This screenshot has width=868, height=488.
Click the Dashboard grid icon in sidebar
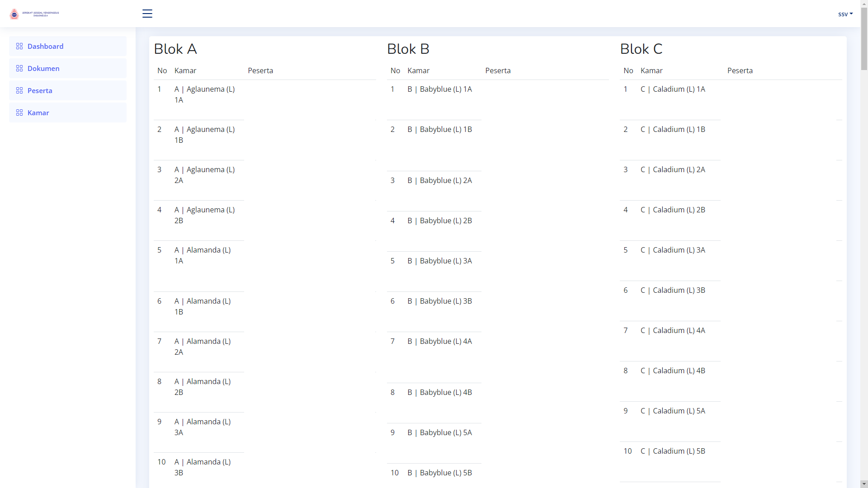[19, 46]
